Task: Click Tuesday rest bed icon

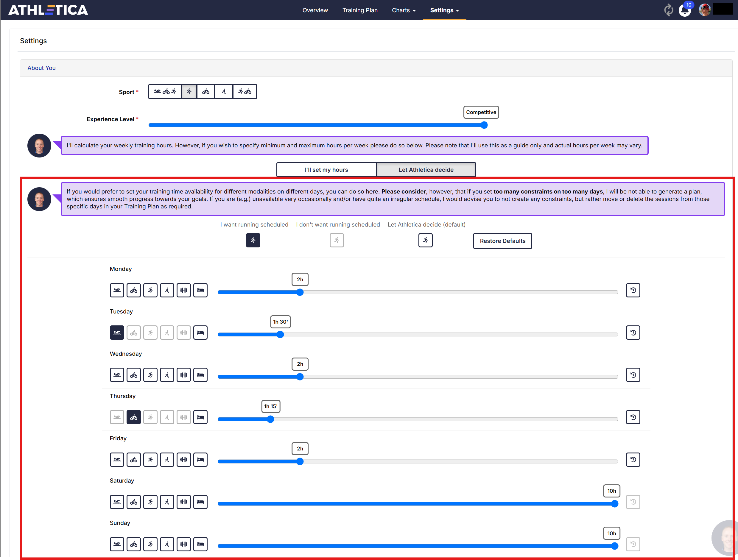Action: [200, 333]
